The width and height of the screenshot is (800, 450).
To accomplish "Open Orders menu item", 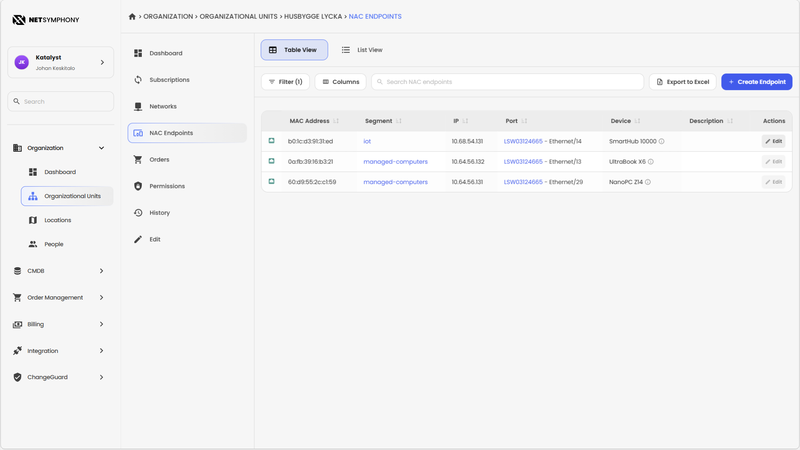I will 187,159.
